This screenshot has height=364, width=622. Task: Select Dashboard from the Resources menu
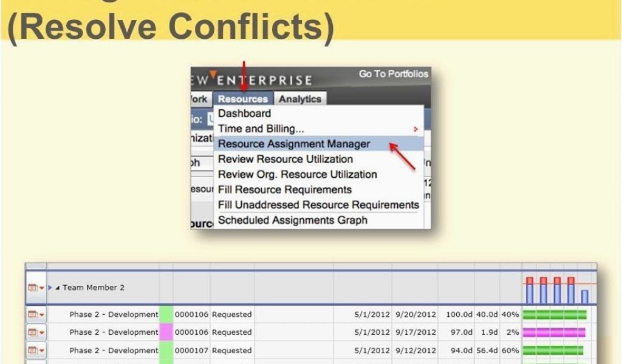point(244,113)
